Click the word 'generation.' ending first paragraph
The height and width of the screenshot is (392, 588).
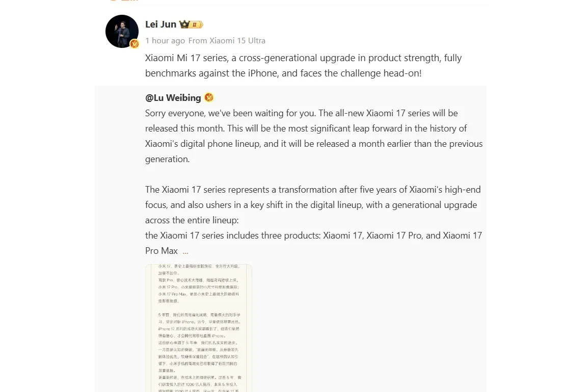(167, 159)
